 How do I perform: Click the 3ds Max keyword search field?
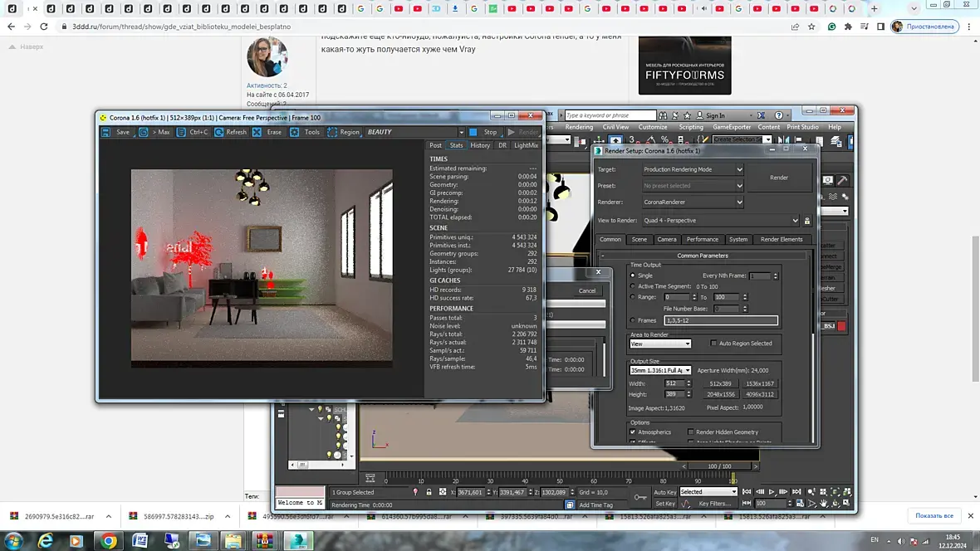click(x=610, y=115)
